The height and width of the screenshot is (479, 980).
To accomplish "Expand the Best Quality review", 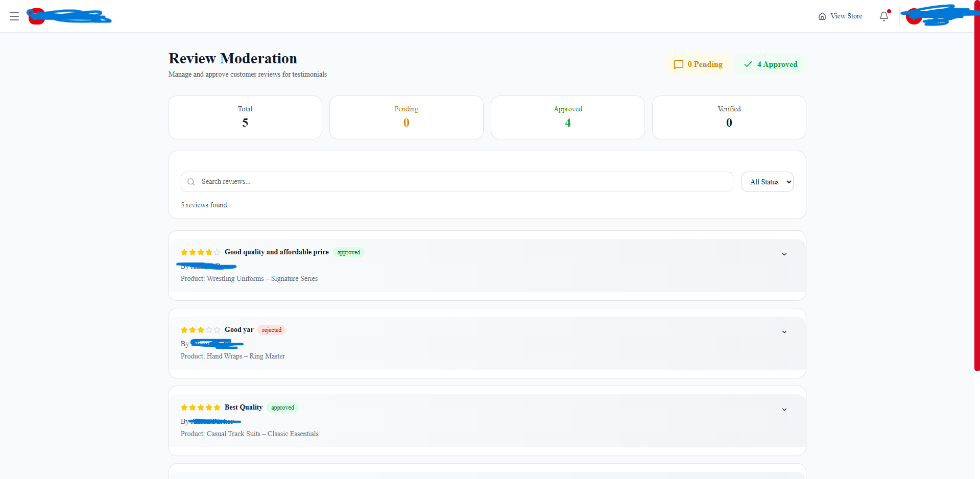I will point(784,410).
